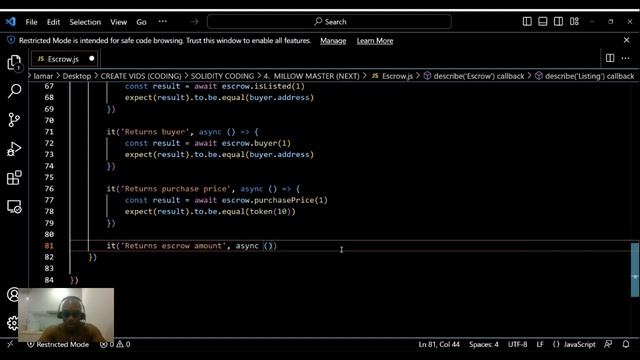Open notifications bell icon

pos(626,344)
